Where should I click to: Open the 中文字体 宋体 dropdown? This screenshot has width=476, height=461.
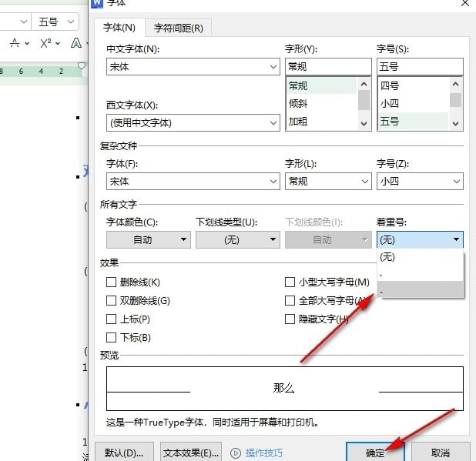point(193,66)
